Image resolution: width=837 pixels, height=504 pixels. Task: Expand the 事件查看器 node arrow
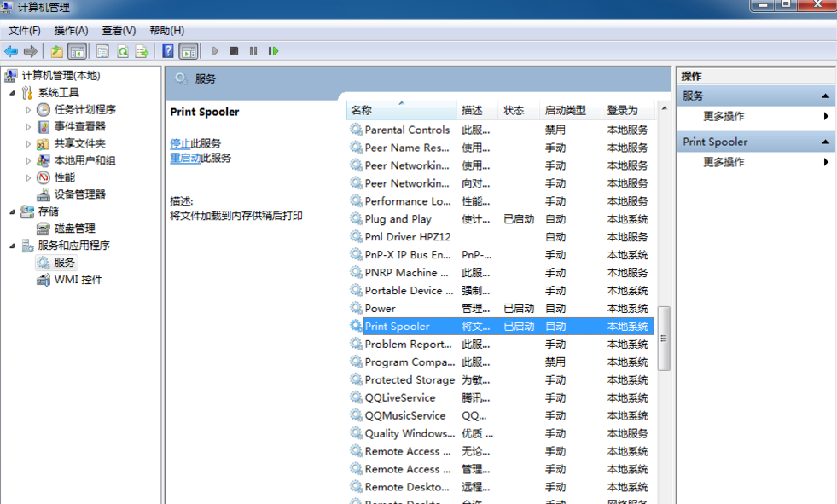click(x=28, y=127)
